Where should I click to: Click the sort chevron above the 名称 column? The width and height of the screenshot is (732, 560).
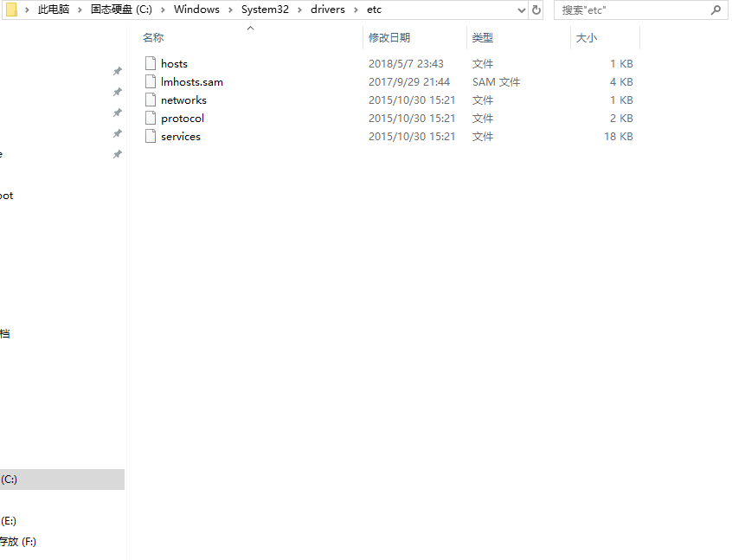click(x=250, y=27)
